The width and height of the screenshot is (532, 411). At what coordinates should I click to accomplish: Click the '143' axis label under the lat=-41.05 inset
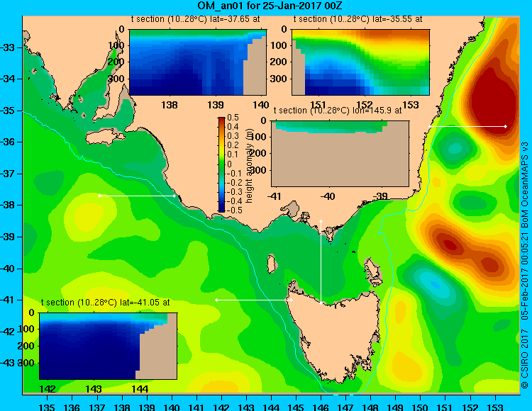click(x=94, y=389)
